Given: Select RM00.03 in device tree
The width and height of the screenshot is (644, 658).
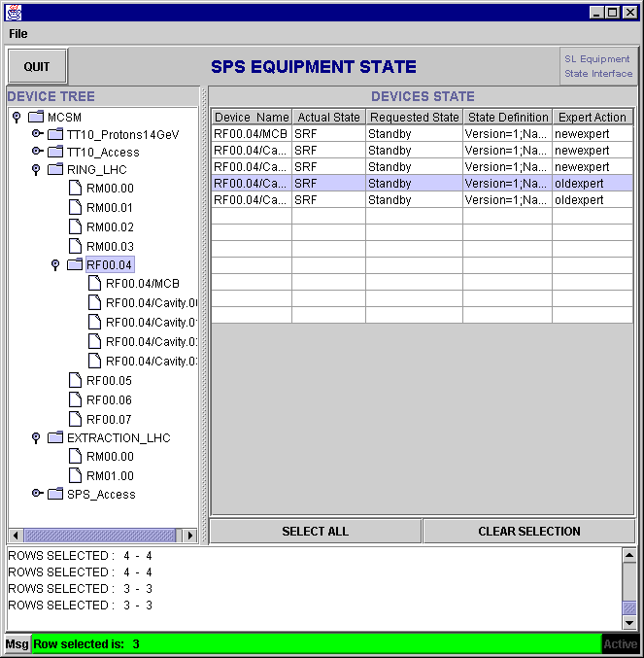Looking at the screenshot, I should pyautogui.click(x=110, y=246).
